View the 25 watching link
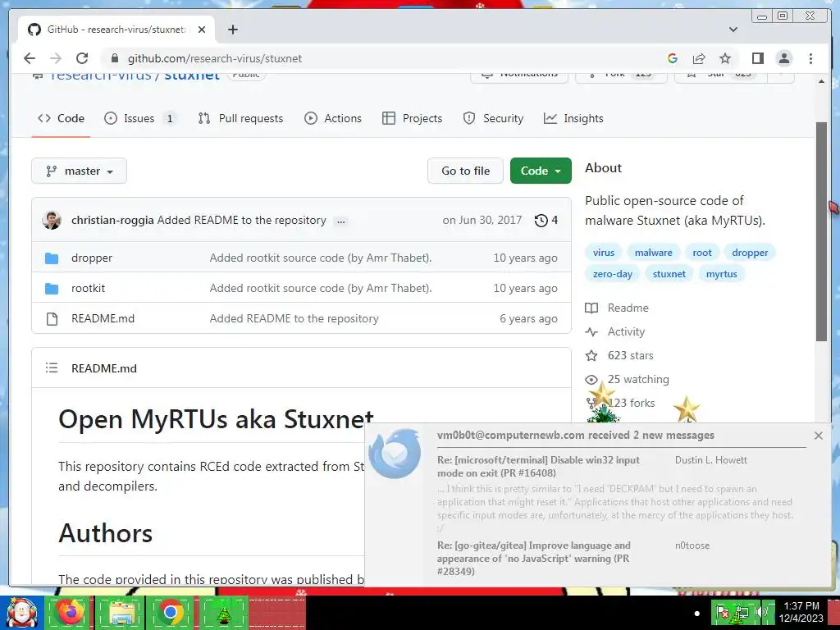 click(627, 379)
